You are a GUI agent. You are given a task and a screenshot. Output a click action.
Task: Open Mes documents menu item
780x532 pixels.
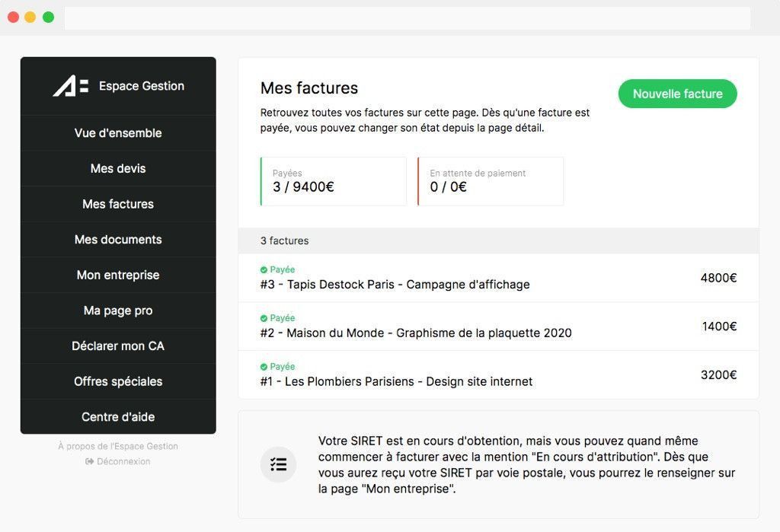(x=118, y=240)
